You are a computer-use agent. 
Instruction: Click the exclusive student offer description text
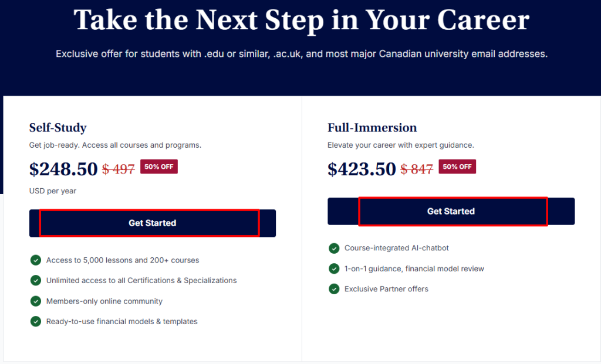300,53
